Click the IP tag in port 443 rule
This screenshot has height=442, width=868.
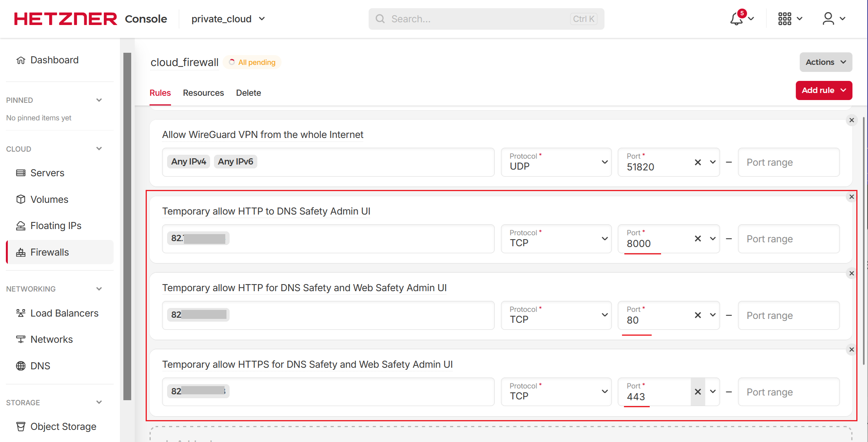(198, 391)
